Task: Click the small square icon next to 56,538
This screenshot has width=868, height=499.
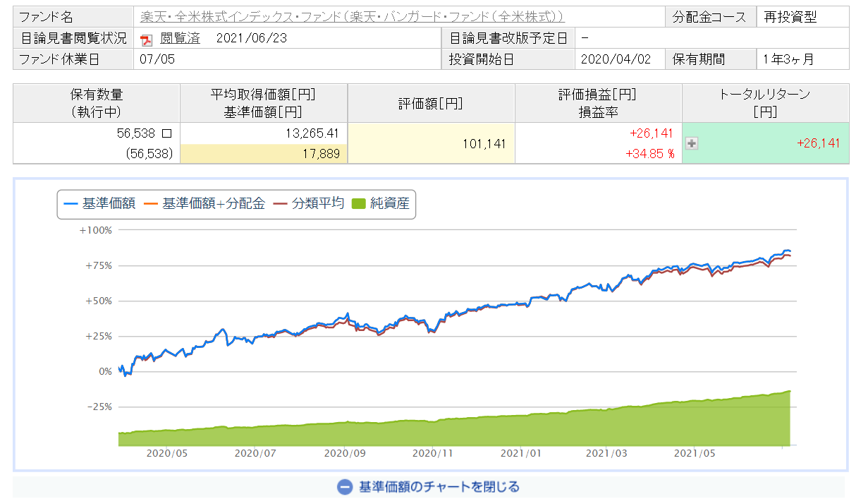Action: 167,132
